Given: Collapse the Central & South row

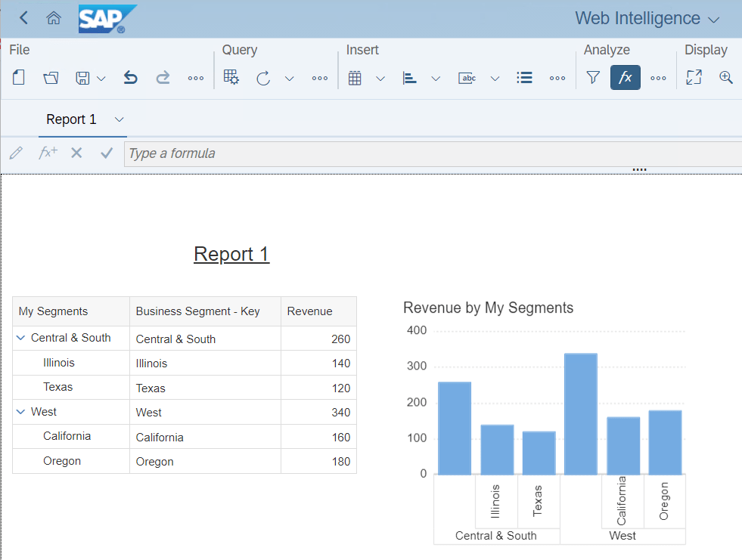Looking at the screenshot, I should [21, 338].
